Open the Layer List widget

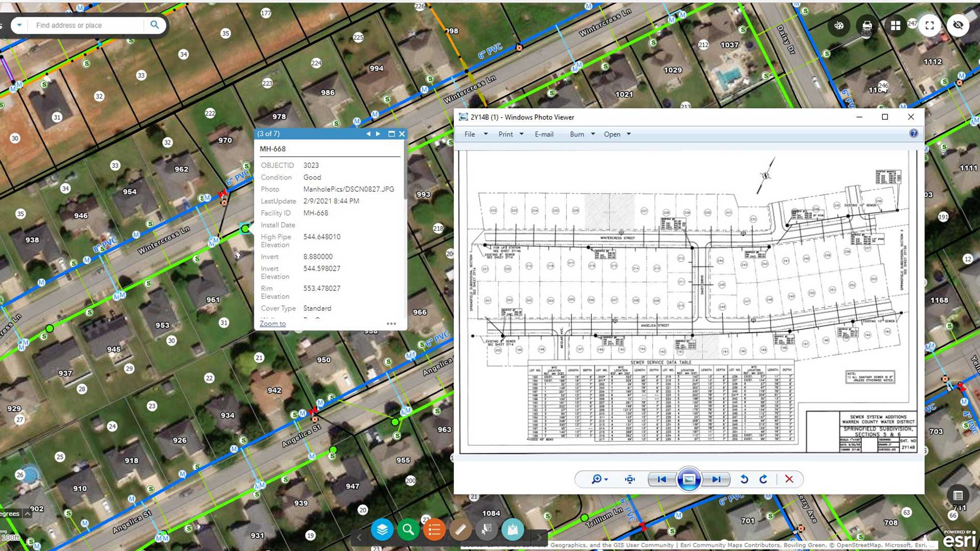click(x=382, y=530)
